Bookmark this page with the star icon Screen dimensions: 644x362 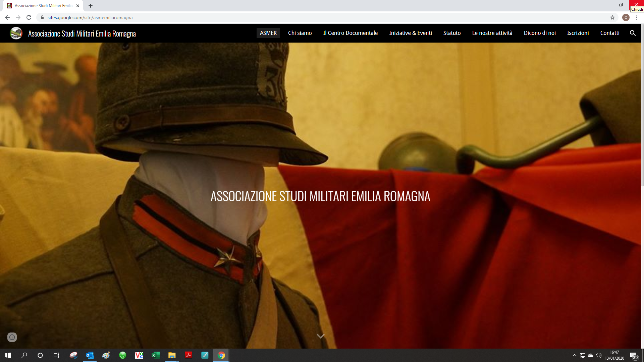pyautogui.click(x=612, y=17)
